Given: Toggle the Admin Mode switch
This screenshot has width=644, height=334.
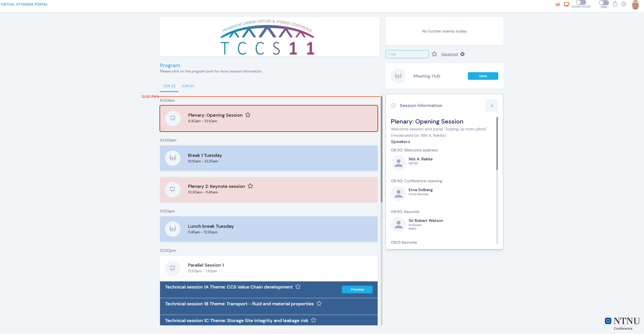Looking at the screenshot, I should (581, 3).
